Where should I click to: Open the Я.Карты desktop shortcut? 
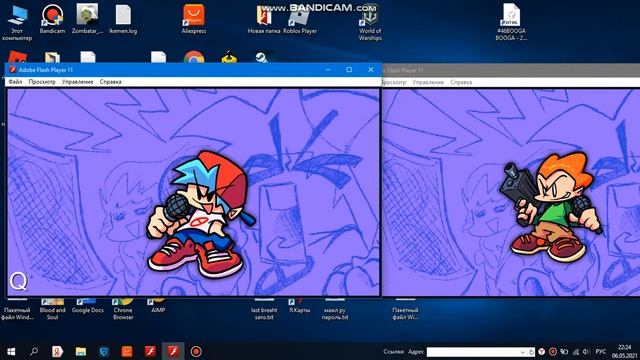click(x=299, y=306)
